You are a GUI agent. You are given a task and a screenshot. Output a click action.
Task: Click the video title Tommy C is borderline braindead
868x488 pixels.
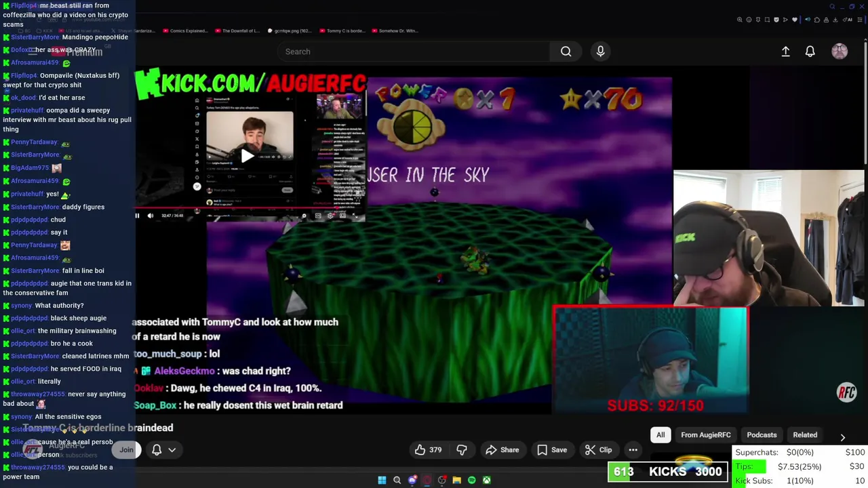(x=98, y=428)
